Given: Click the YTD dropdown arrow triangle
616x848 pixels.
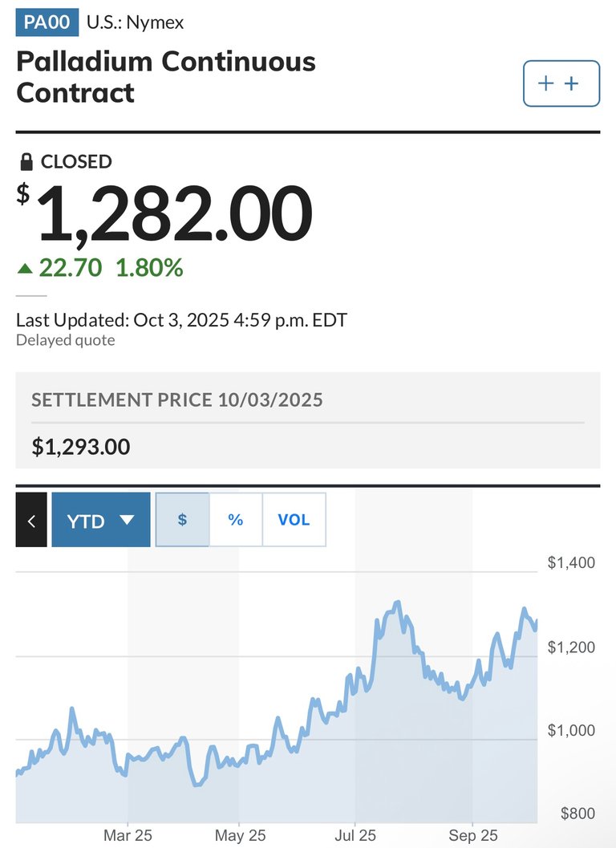Looking at the screenshot, I should [127, 520].
